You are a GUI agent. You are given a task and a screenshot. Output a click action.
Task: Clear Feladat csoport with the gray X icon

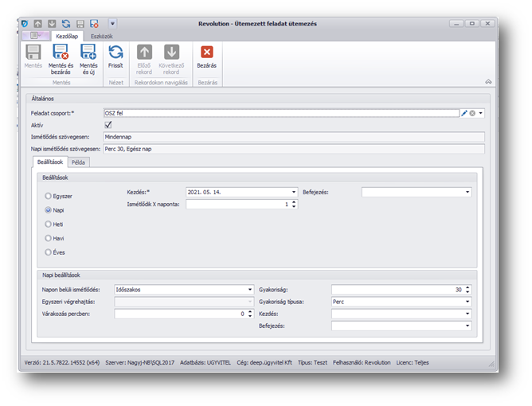click(472, 114)
